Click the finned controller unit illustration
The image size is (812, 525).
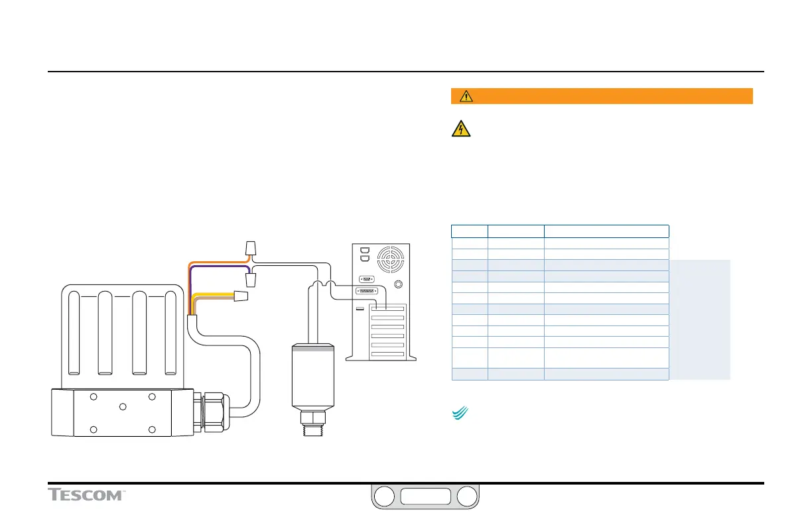click(x=123, y=360)
